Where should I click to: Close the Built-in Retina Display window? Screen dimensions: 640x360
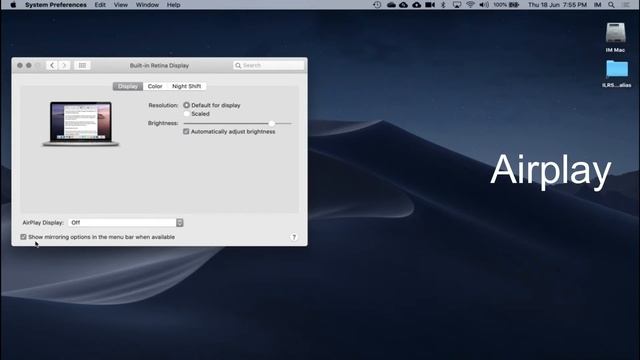pyautogui.click(x=20, y=65)
